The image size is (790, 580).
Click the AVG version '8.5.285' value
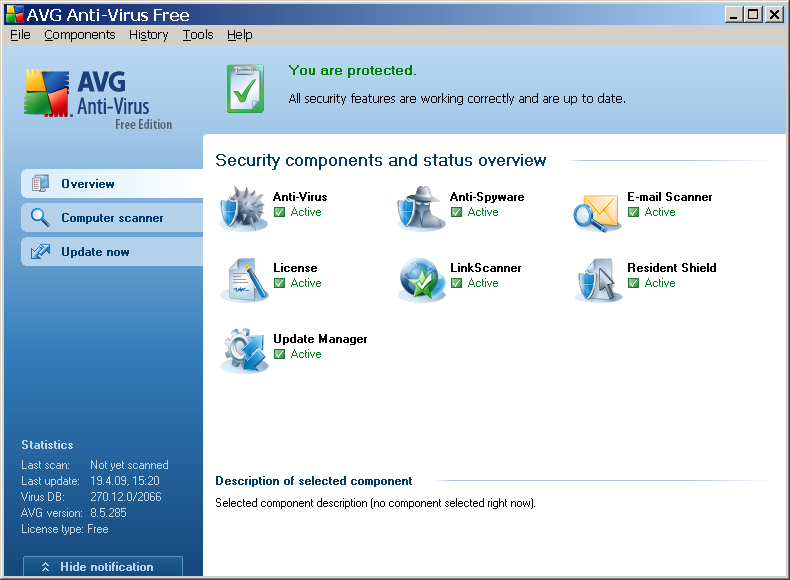tap(108, 513)
